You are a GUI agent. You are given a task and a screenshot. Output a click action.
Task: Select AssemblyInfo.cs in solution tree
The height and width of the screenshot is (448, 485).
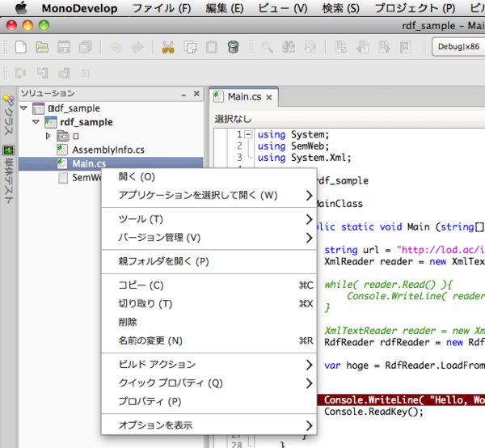pyautogui.click(x=108, y=150)
